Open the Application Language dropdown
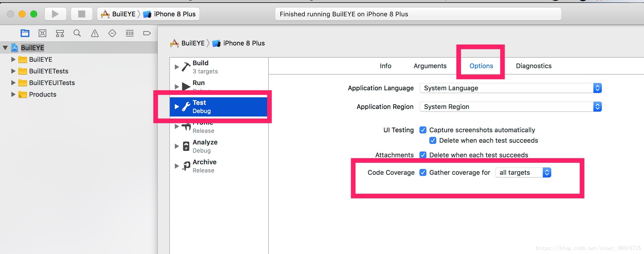This screenshot has width=644, height=254. click(510, 88)
